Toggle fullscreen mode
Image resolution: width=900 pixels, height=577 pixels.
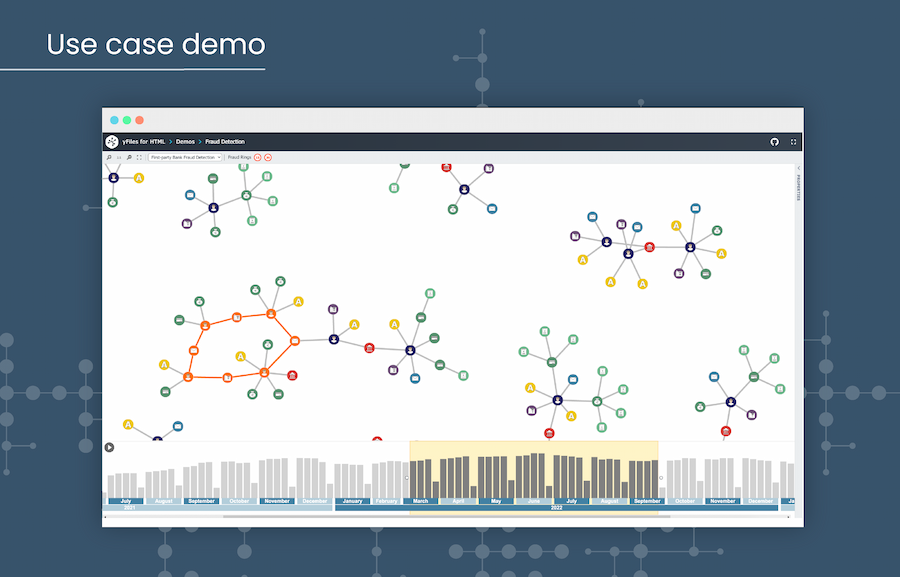coord(792,142)
